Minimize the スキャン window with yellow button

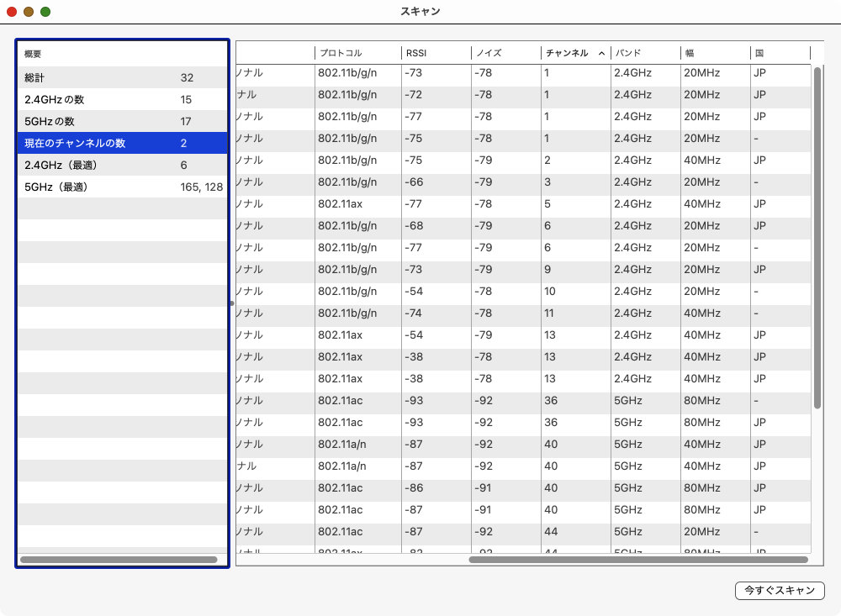pos(29,12)
